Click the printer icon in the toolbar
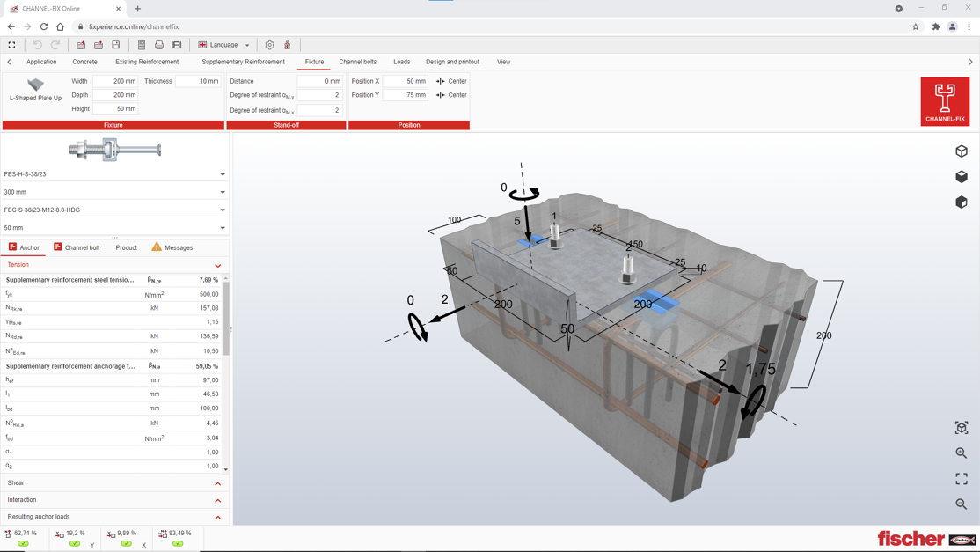Screen dimensions: 980x552 coord(158,45)
